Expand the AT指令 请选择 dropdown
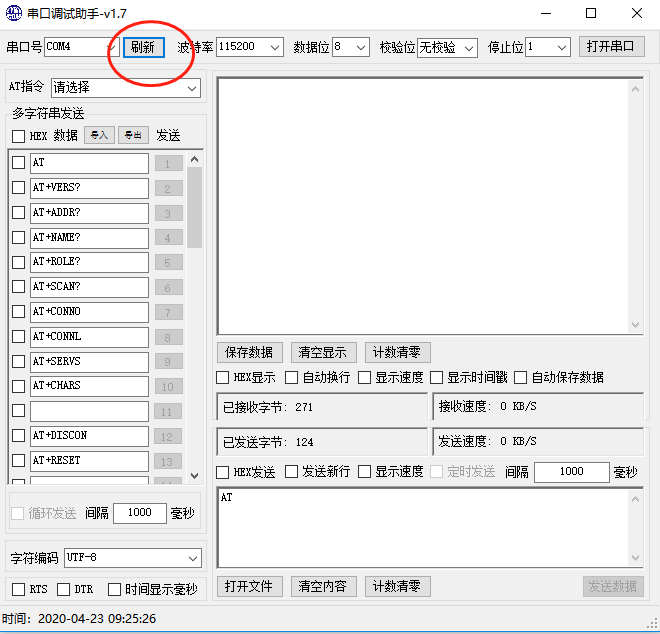This screenshot has width=660, height=634. pyautogui.click(x=126, y=88)
